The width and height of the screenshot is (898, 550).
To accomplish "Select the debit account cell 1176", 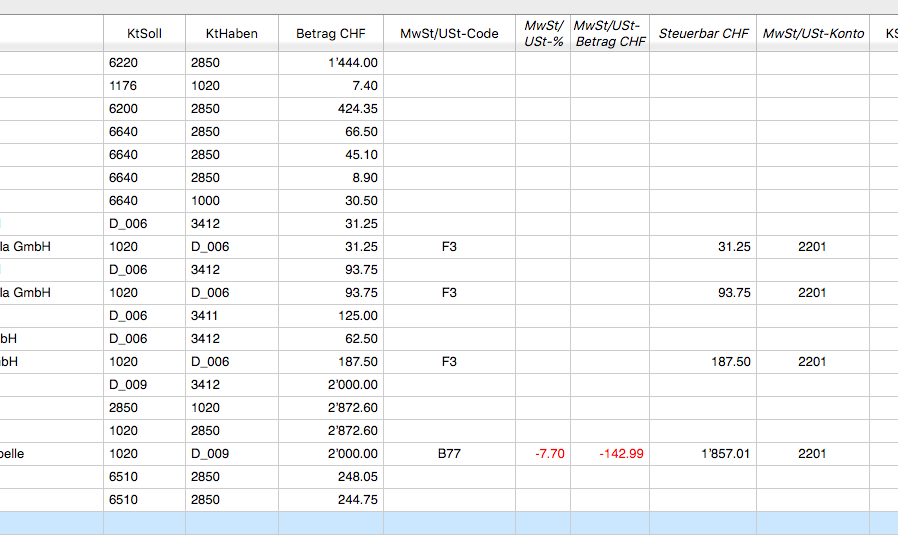I will (x=144, y=85).
